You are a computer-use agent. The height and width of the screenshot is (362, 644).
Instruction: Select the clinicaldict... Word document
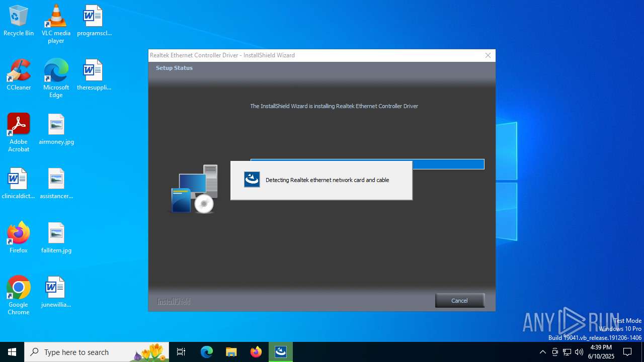pos(19,184)
